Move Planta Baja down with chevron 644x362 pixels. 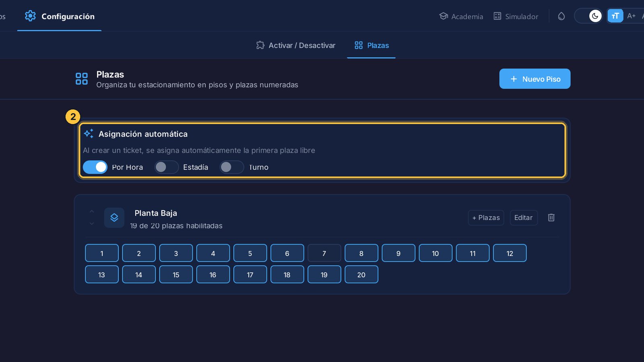pyautogui.click(x=92, y=223)
